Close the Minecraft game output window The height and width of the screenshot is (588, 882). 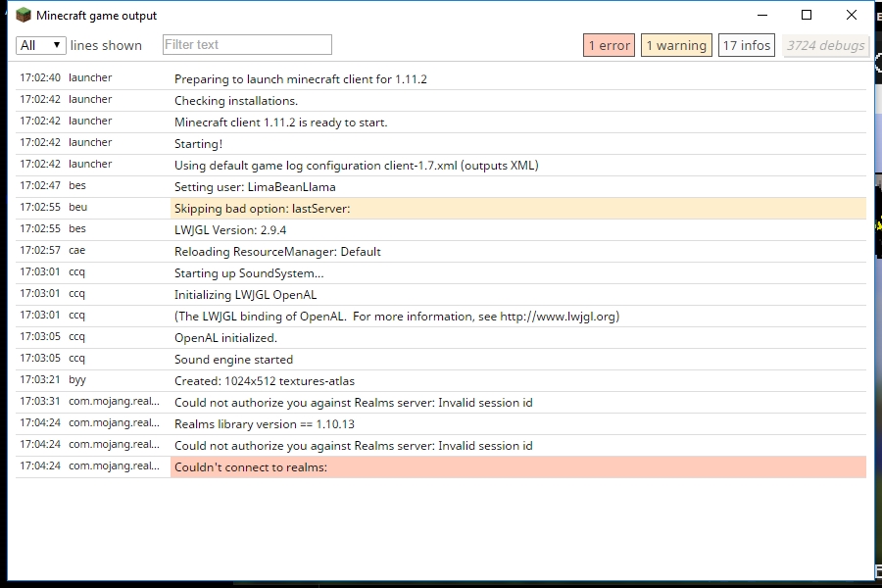[x=852, y=15]
